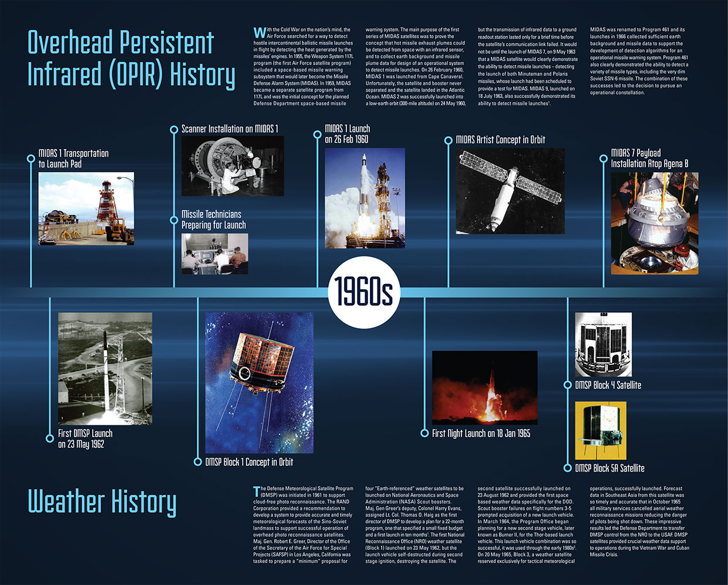Open the MIDAS 1 Transportation to Launch Pad photo
The height and width of the screenshot is (585, 728).
point(86,208)
